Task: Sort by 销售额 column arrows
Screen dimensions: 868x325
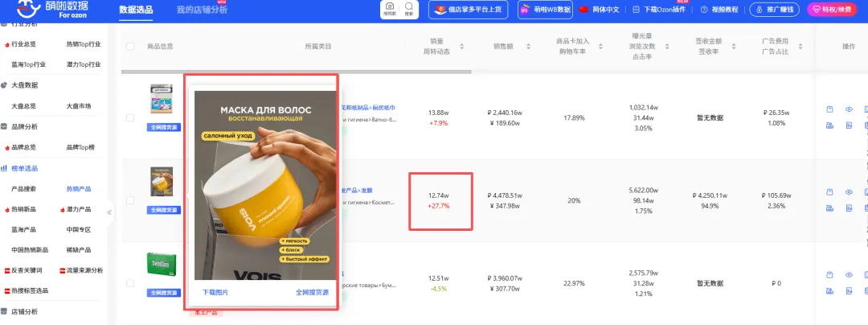Action: tap(528, 47)
